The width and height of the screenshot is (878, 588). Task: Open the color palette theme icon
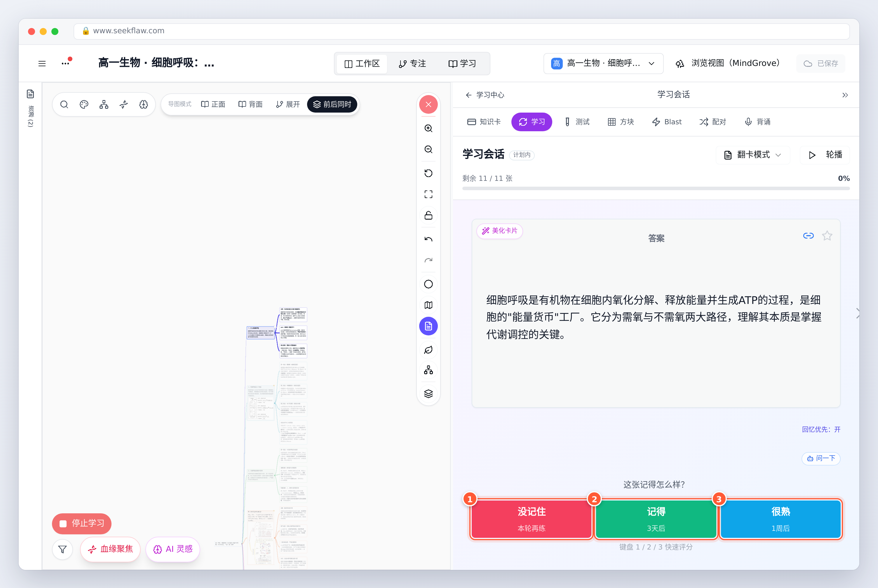coord(84,104)
